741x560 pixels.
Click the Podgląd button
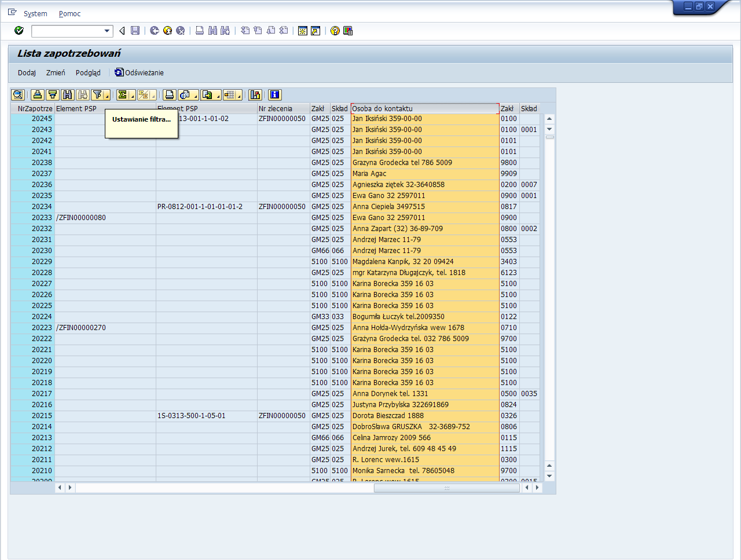tap(88, 73)
